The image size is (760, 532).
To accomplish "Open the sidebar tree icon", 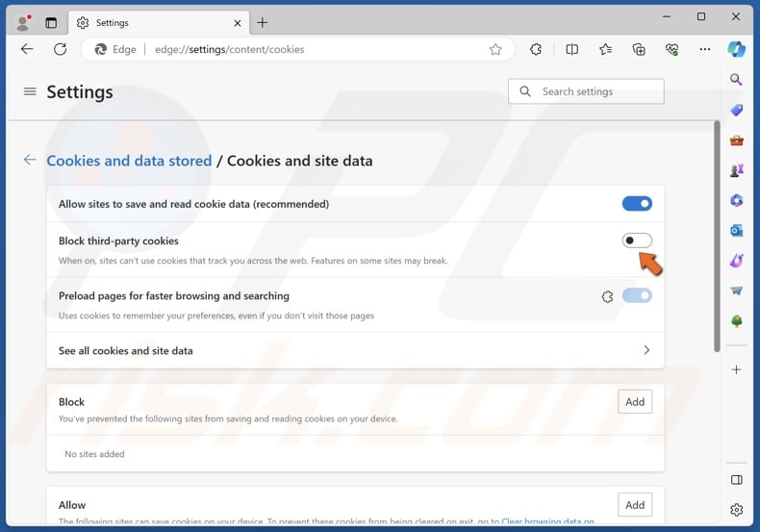I will coord(736,320).
